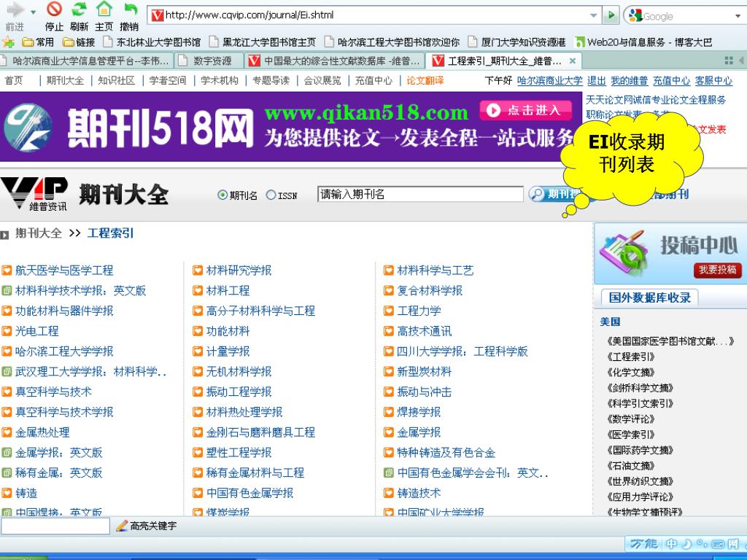Click the icon beside 材料科学与工艺
747x560 pixels.
(x=389, y=271)
